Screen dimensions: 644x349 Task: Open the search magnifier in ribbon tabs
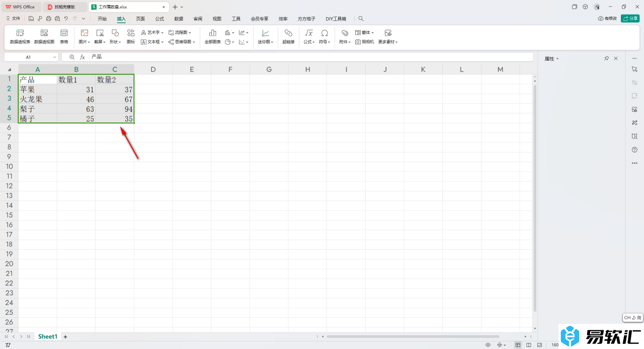point(361,19)
